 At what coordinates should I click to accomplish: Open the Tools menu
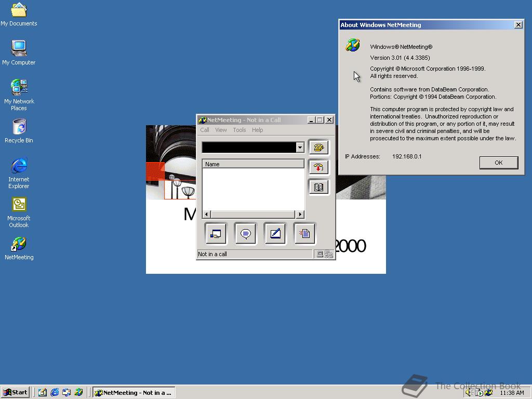239,130
